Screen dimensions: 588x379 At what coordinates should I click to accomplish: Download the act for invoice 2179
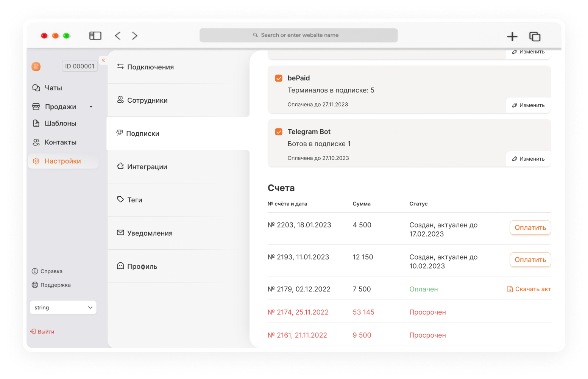pyautogui.click(x=529, y=289)
